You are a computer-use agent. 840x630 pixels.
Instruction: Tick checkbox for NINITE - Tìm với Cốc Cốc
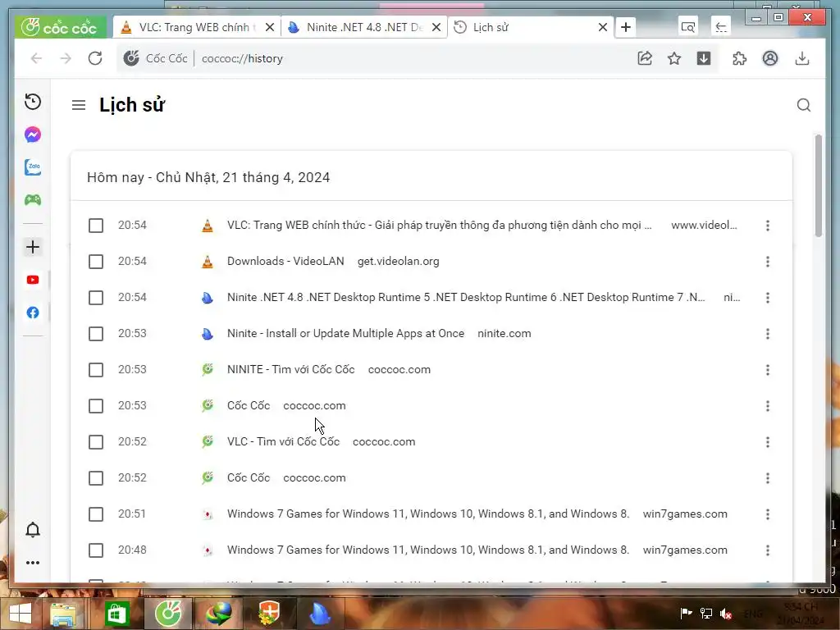(x=96, y=370)
